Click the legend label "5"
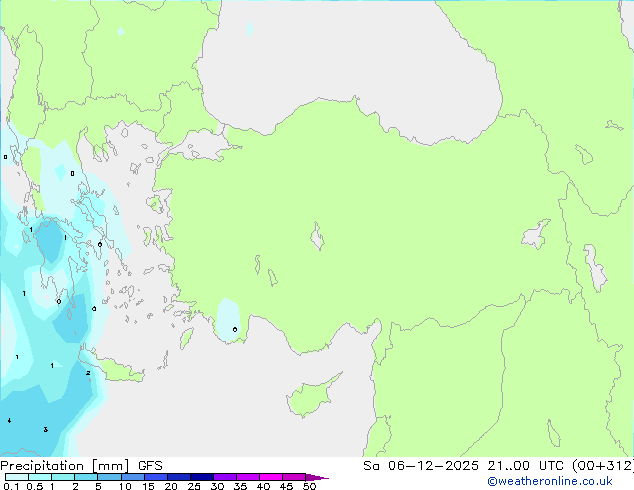The height and width of the screenshot is (490, 634). (98, 486)
